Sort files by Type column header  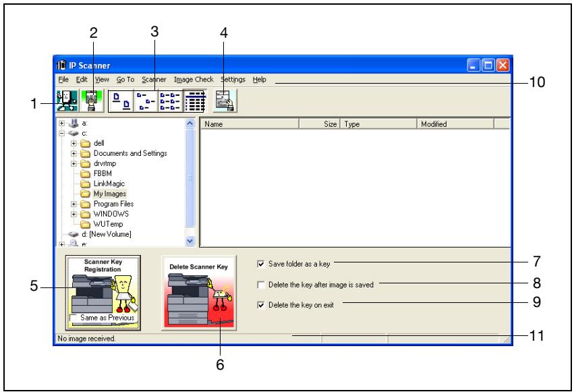378,124
